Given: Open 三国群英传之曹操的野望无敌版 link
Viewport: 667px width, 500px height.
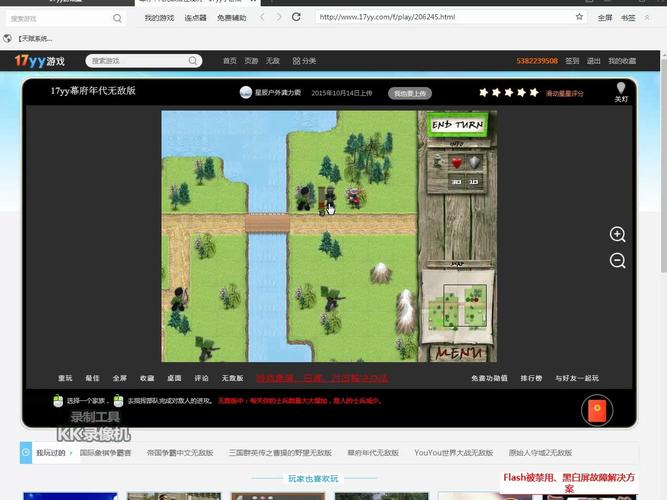Looking at the screenshot, I should click(x=280, y=453).
